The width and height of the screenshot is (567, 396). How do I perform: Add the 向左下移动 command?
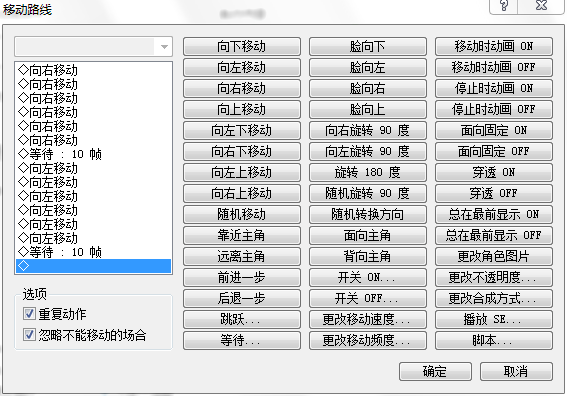pos(242,130)
